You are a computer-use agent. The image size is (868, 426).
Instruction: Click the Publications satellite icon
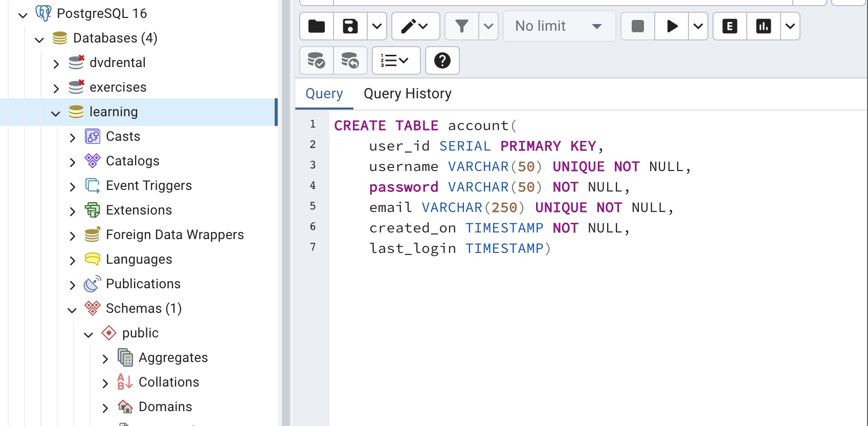point(93,284)
